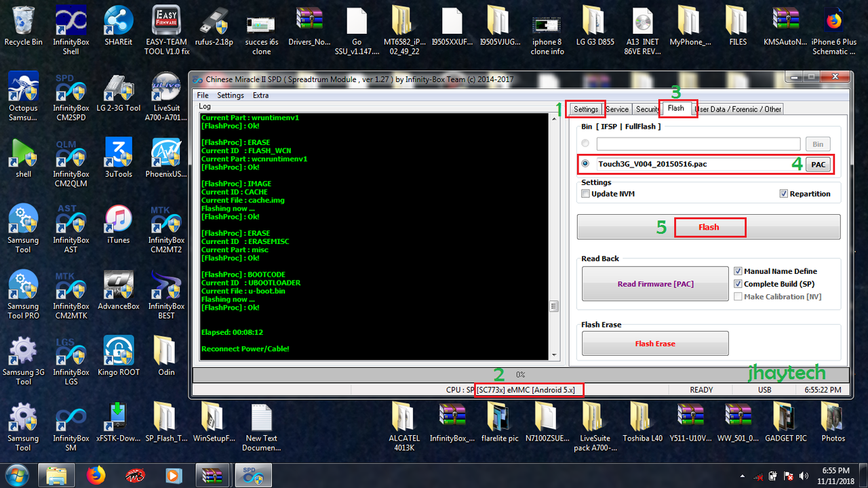Image resolution: width=868 pixels, height=488 pixels.
Task: Uncheck the Repartition option
Action: point(784,194)
